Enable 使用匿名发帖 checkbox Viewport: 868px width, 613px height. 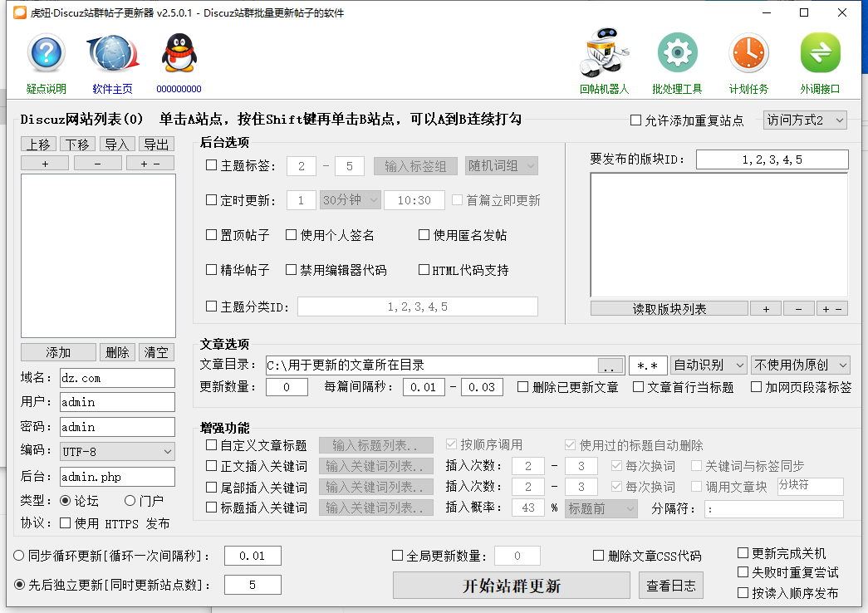(x=424, y=235)
